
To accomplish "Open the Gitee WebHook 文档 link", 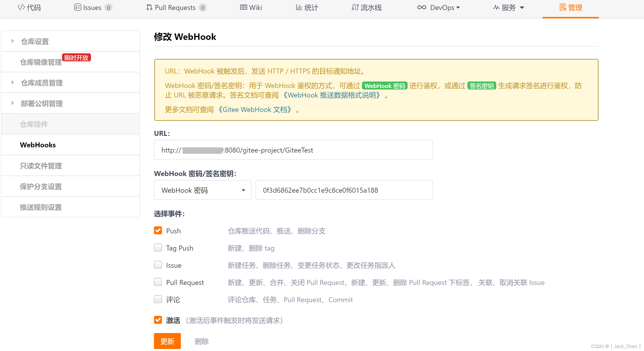I will tap(255, 110).
